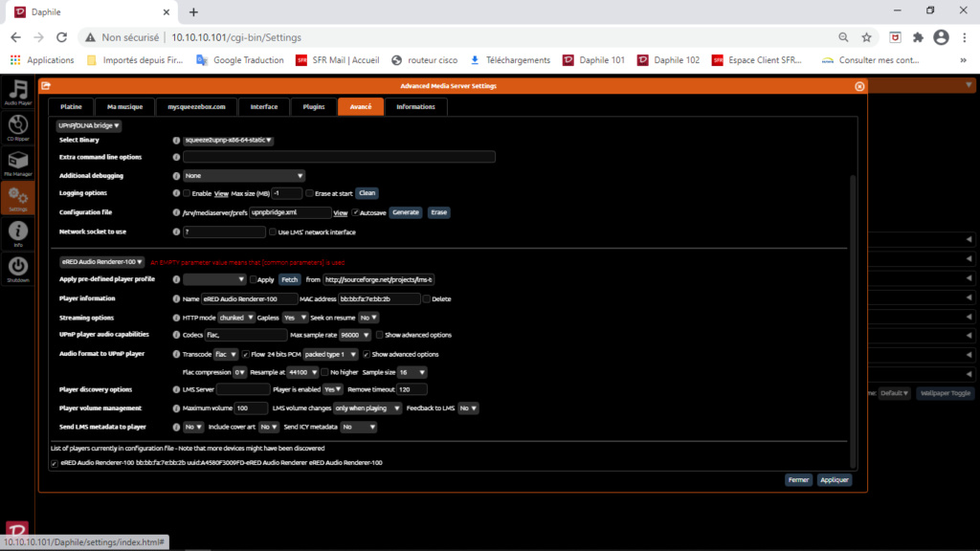Click the Clean log button

point(367,193)
